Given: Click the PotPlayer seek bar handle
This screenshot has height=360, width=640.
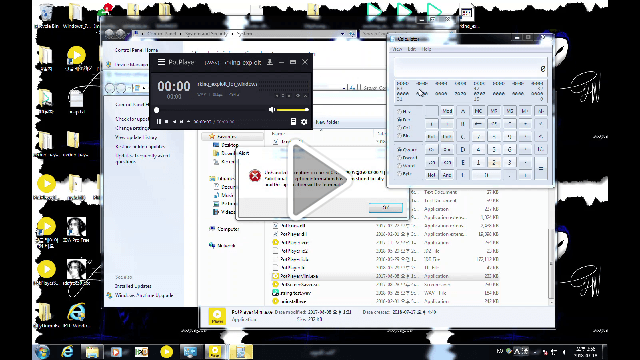Looking at the screenshot, I should pyautogui.click(x=156, y=110).
